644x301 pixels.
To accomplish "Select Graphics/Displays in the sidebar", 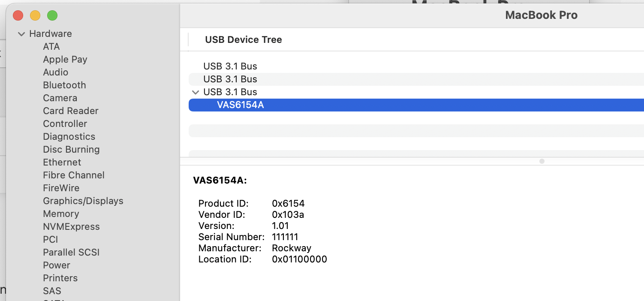I will pyautogui.click(x=83, y=201).
